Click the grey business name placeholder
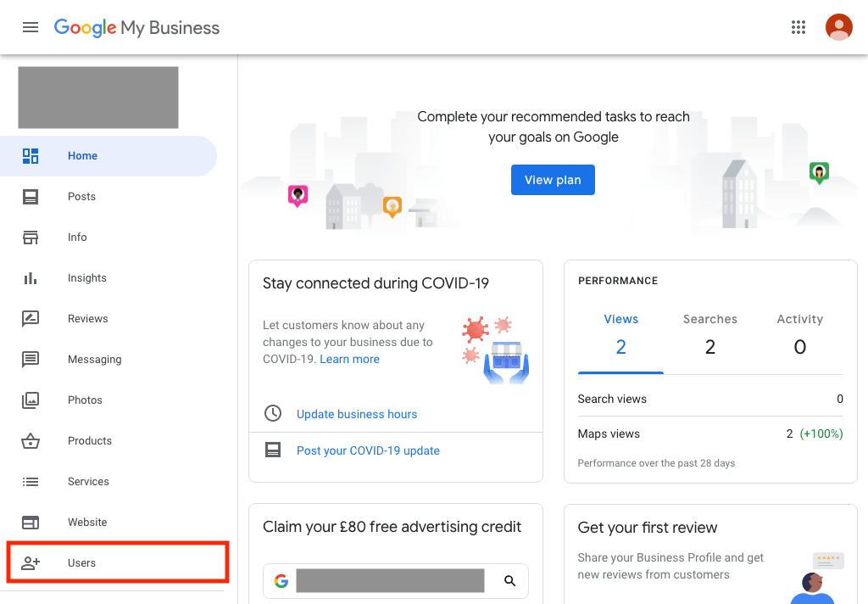The height and width of the screenshot is (604, 868). (98, 98)
